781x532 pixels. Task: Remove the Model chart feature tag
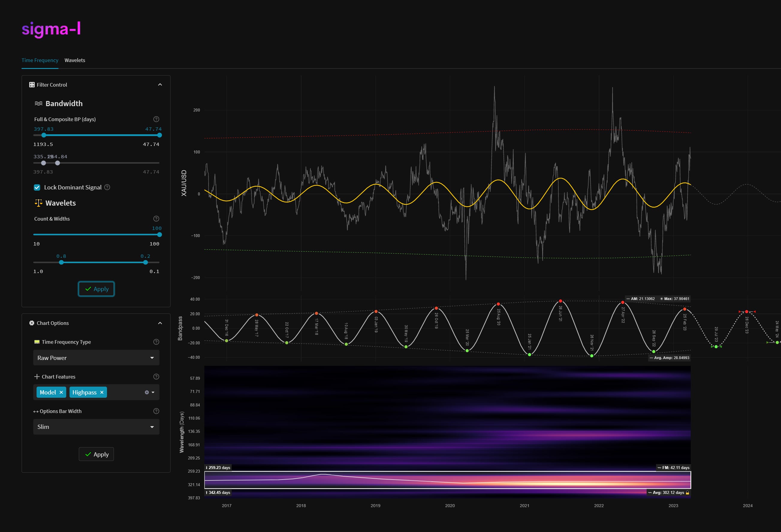(61, 392)
